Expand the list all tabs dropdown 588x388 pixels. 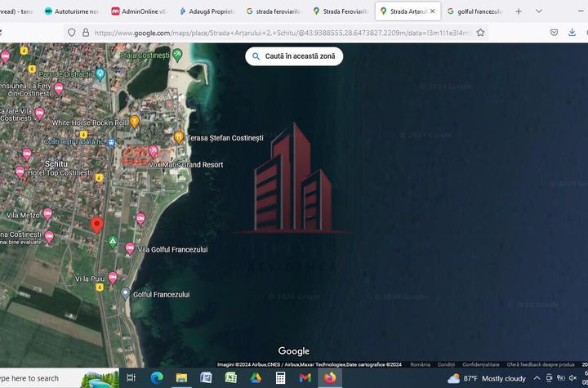coord(539,11)
